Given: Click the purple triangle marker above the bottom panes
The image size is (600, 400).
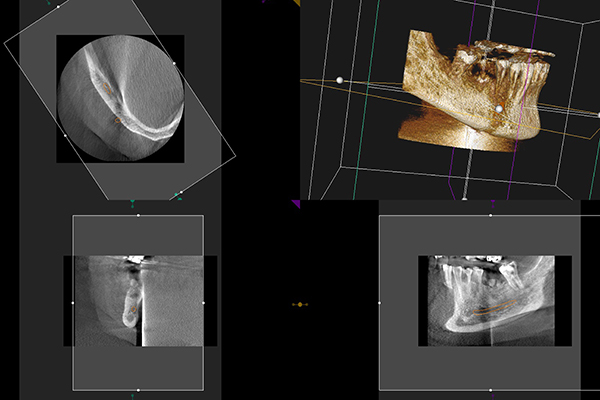Looking at the screenshot, I should pos(295,203).
